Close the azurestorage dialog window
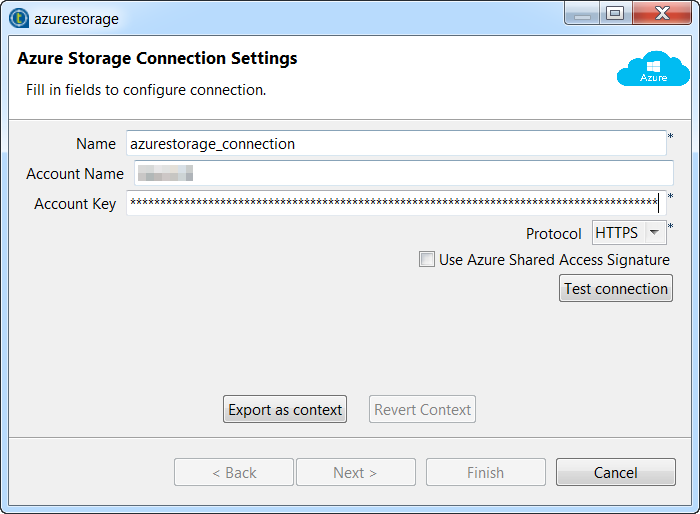Screen dimensions: 700x514 pos(661,13)
